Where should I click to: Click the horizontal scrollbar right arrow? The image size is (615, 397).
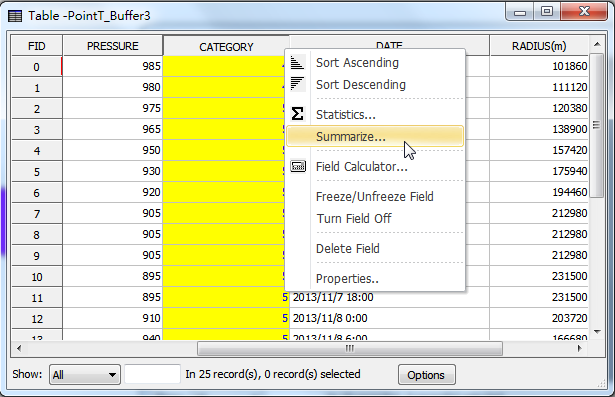pyautogui.click(x=580, y=348)
